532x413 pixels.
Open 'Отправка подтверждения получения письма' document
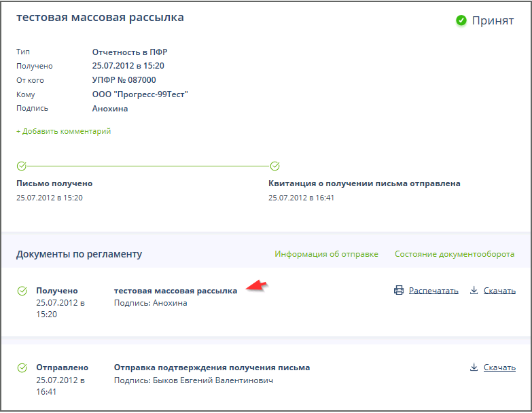pos(211,367)
